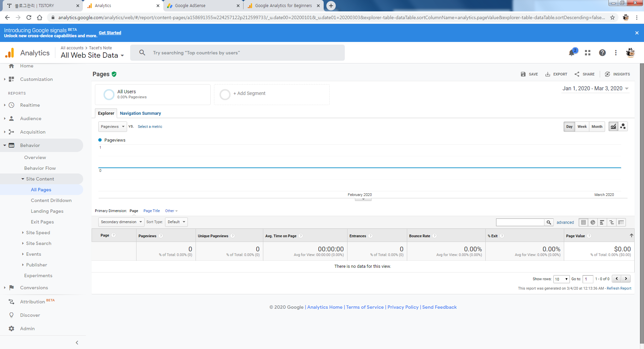Open Content Drilldown report
This screenshot has height=349, width=644.
pos(51,200)
